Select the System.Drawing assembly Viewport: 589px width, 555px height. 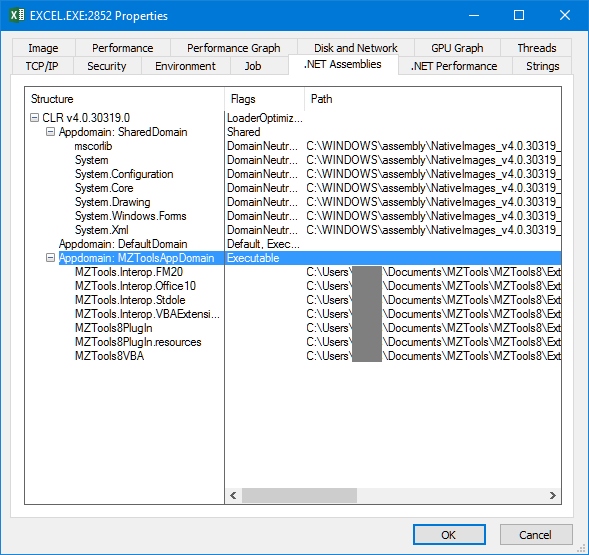tap(112, 202)
